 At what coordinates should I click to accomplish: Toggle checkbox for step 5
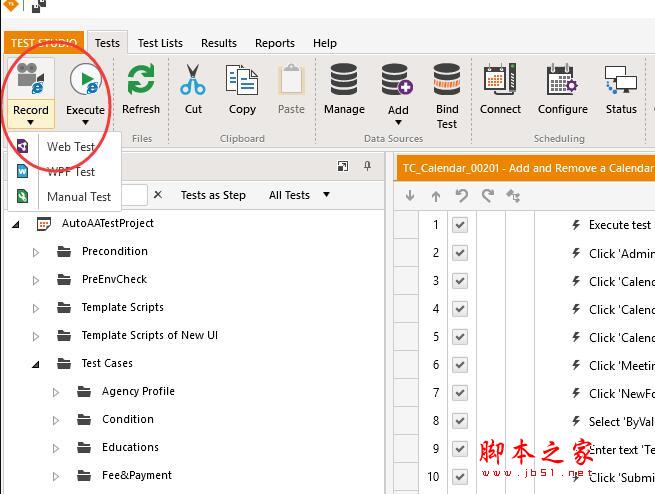460,337
